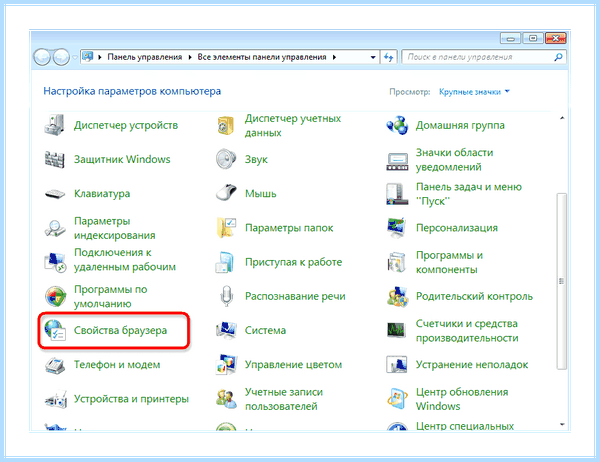The width and height of the screenshot is (600, 462).
Task: Click the Поиск в панели управления search field
Action: coord(484,57)
